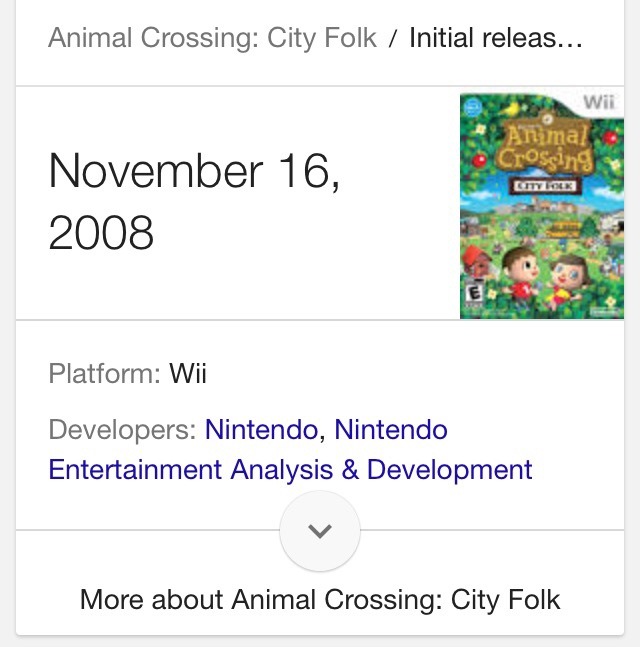Click the City Folk banner on the cover
Screen dimensions: 640x647
point(541,185)
